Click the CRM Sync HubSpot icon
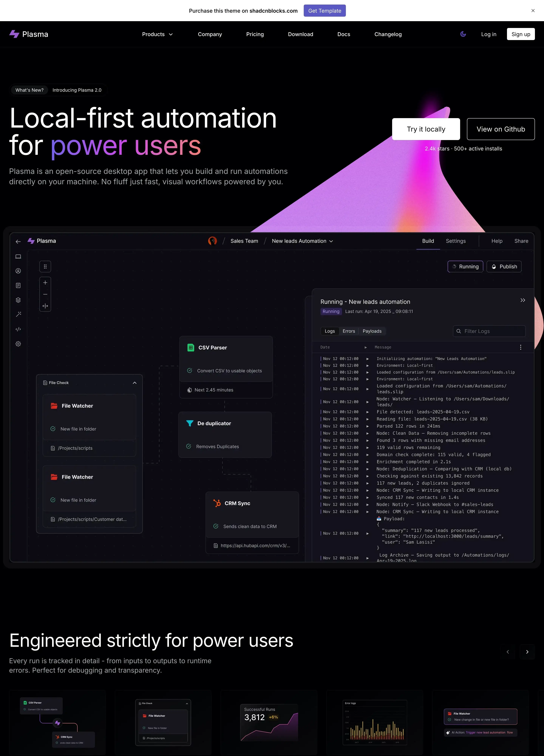The width and height of the screenshot is (544, 756). tap(217, 503)
